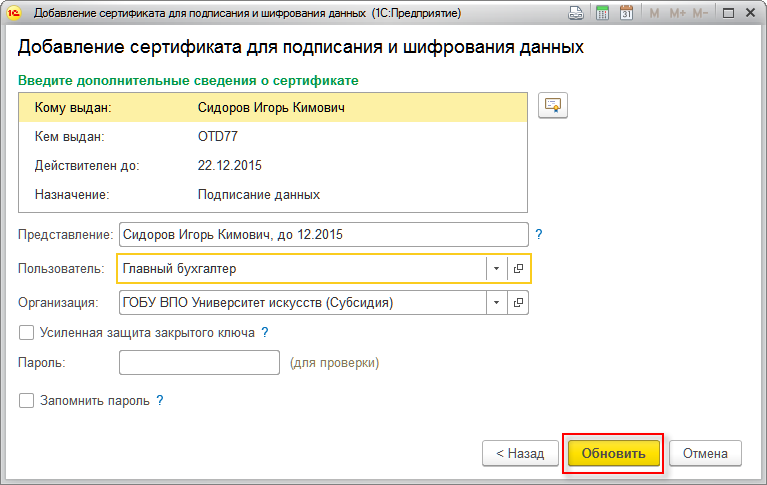Focus the Пароль input field
This screenshot has width=767, height=485.
coord(200,363)
